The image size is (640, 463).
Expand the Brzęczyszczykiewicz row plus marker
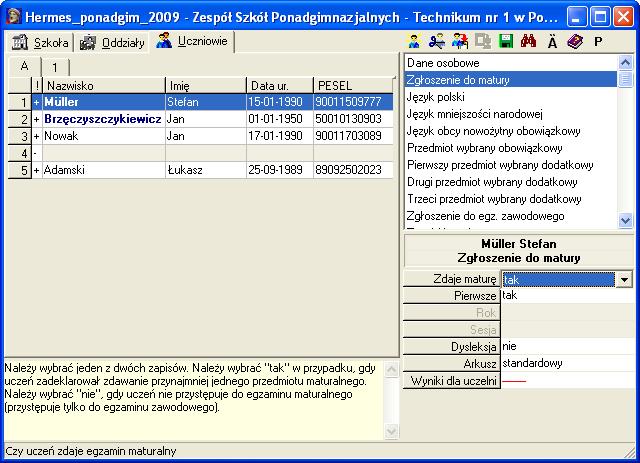pos(37,119)
